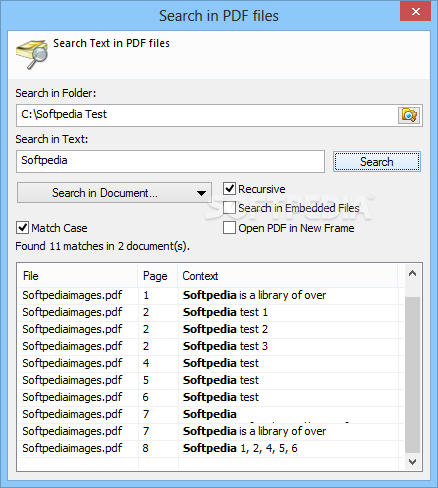This screenshot has width=438, height=488.
Task: Select result 'Softpedia test 2'
Action: click(211, 329)
